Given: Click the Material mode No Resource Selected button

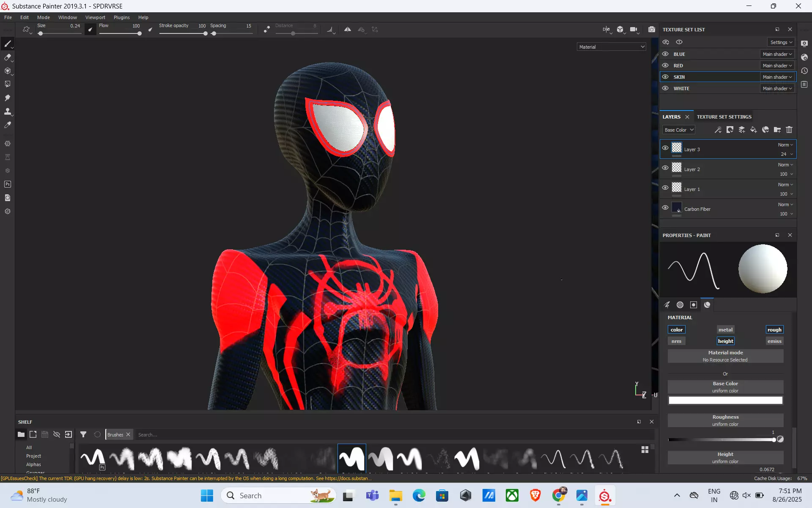Looking at the screenshot, I should [725, 356].
